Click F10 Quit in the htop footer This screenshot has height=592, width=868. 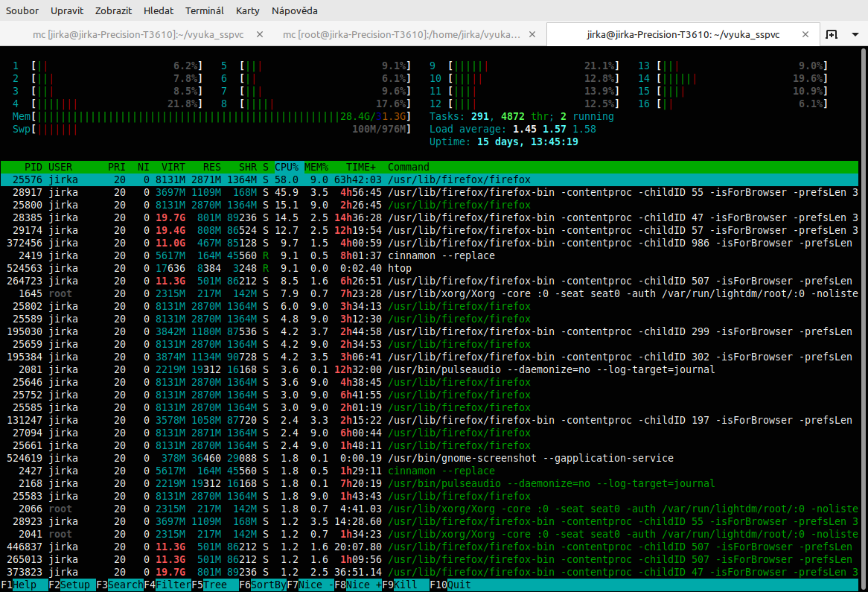click(454, 585)
